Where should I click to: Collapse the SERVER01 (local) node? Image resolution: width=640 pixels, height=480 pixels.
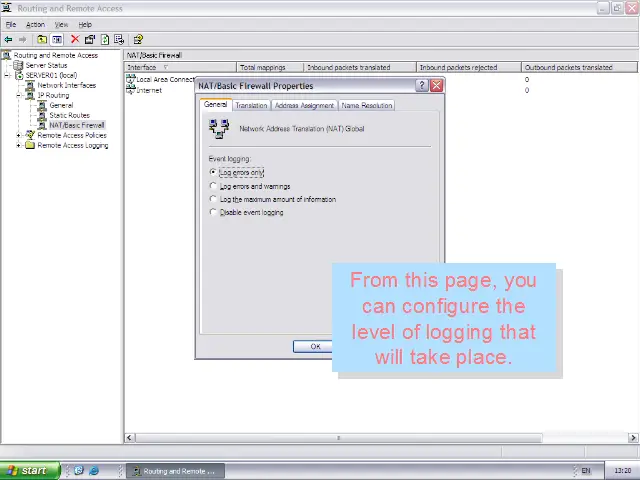click(x=7, y=76)
